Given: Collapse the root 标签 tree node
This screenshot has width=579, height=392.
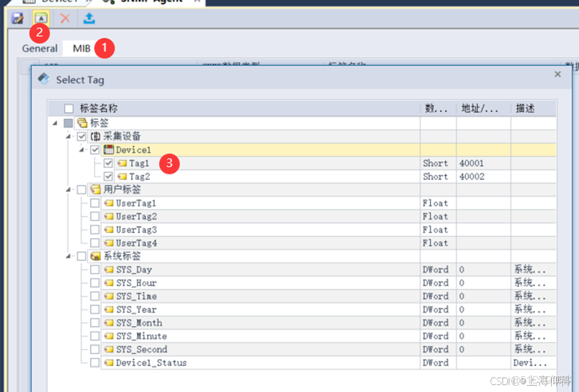Looking at the screenshot, I should pyautogui.click(x=55, y=123).
